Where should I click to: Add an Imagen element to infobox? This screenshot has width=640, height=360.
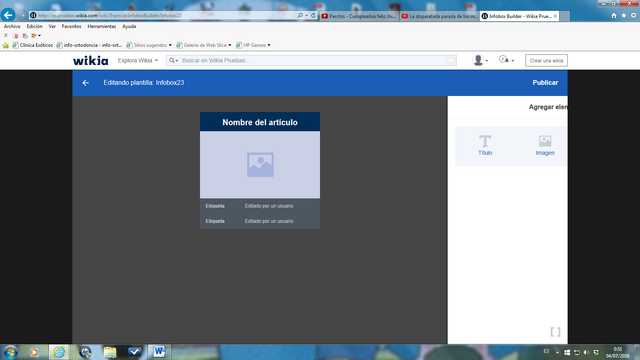click(545, 145)
